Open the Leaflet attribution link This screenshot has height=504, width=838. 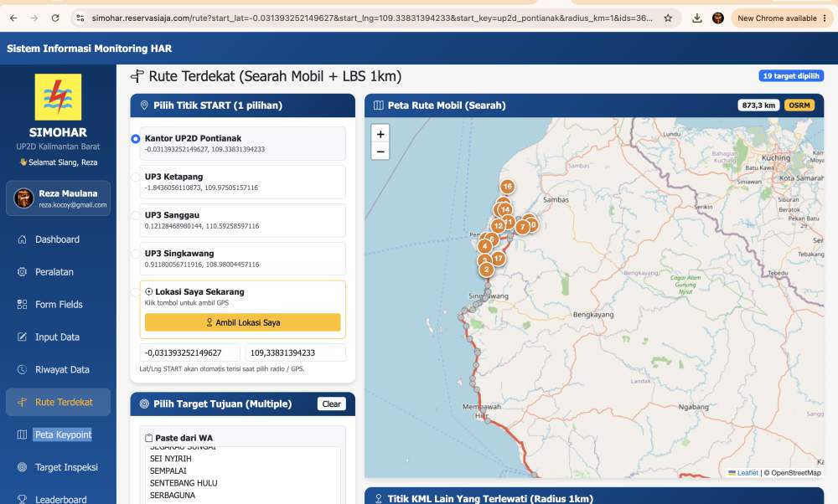click(747, 473)
